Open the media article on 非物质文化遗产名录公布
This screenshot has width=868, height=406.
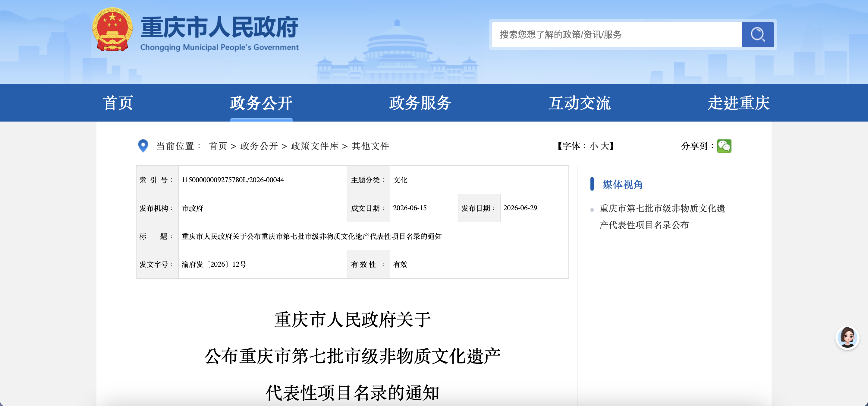(x=662, y=217)
